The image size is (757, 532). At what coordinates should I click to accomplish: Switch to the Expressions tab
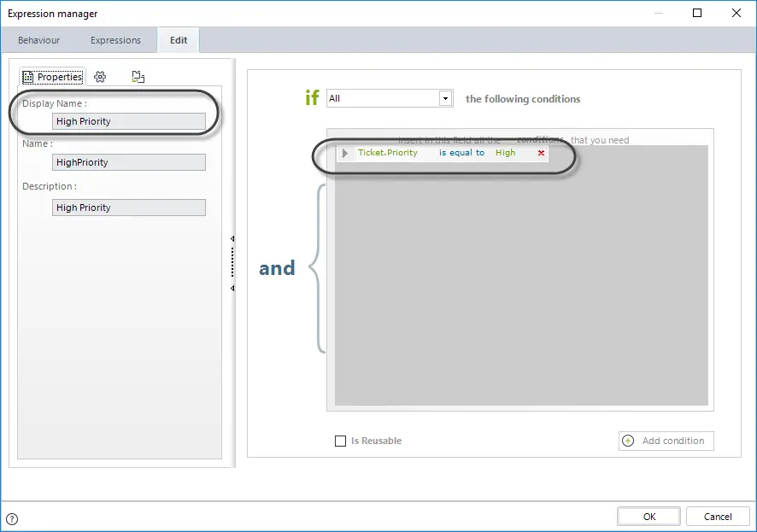[x=116, y=40]
